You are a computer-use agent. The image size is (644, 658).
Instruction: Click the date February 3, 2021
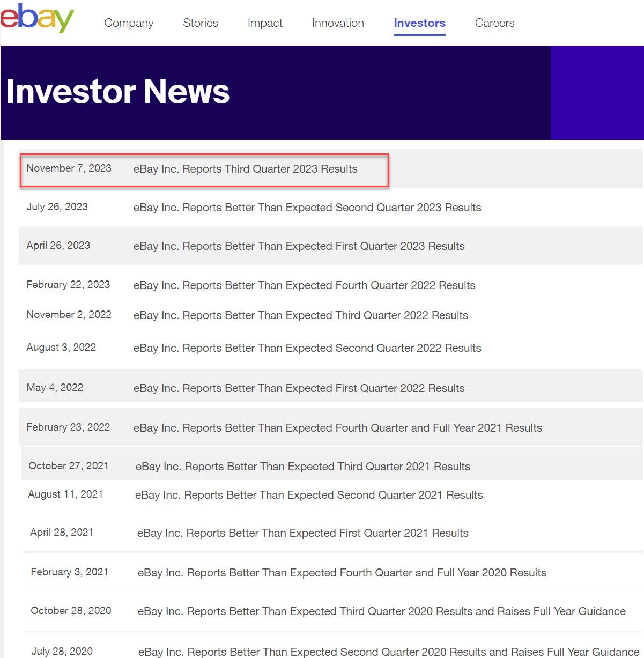[70, 572]
